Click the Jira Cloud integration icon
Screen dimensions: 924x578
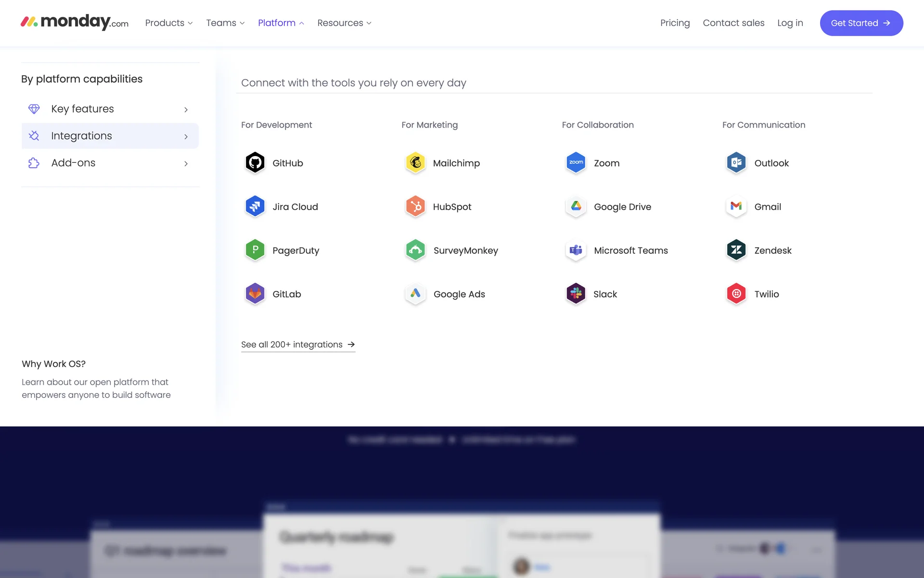point(255,207)
